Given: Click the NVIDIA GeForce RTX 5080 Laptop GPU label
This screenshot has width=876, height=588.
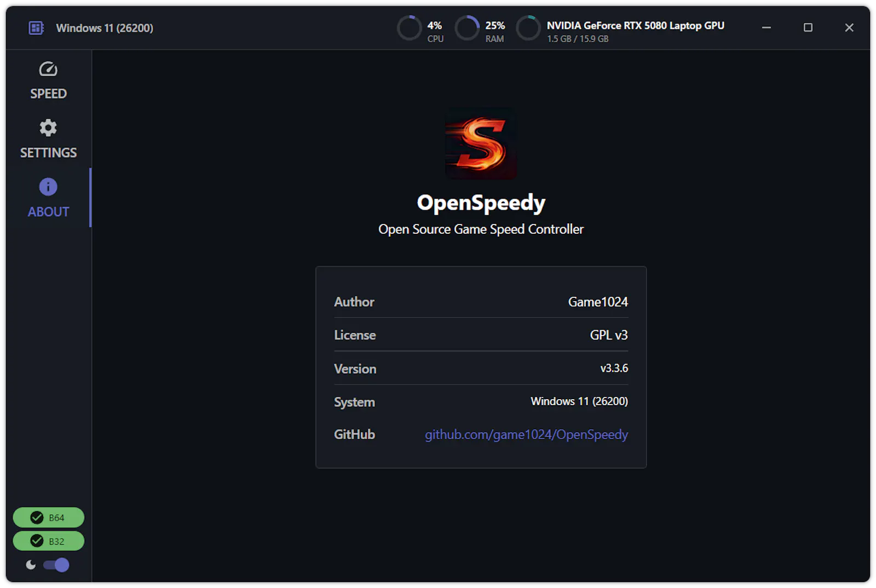Looking at the screenshot, I should pos(635,25).
